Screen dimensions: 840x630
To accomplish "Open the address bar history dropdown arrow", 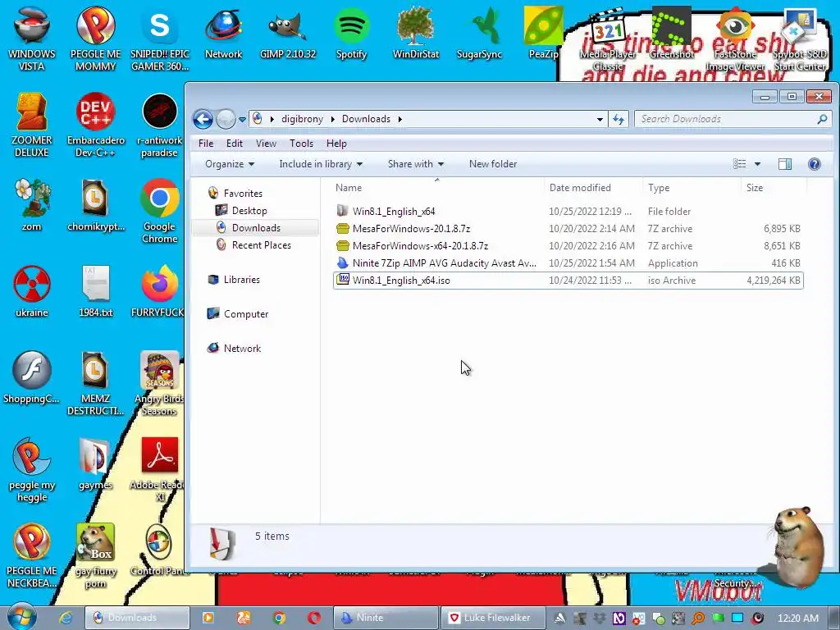I will tap(600, 120).
